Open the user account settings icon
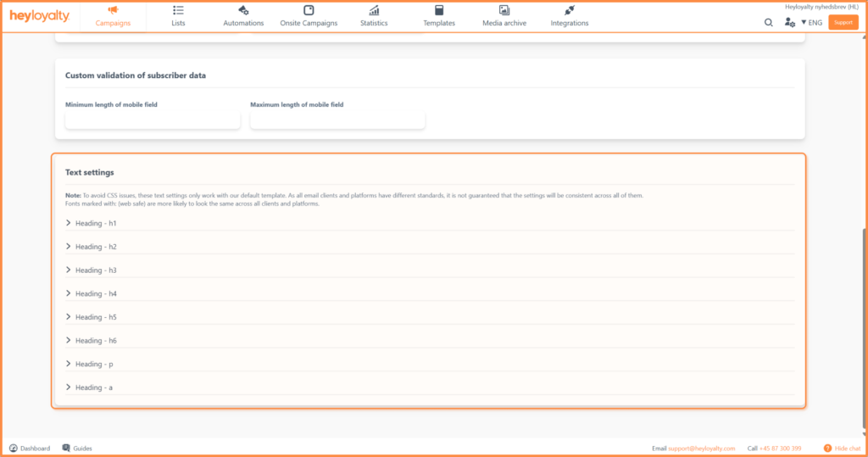868x457 pixels. click(790, 23)
